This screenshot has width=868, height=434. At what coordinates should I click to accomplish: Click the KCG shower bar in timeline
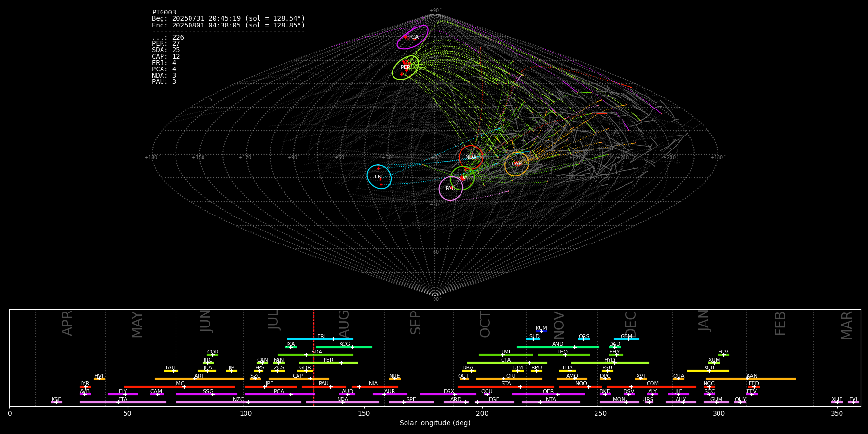tap(344, 347)
